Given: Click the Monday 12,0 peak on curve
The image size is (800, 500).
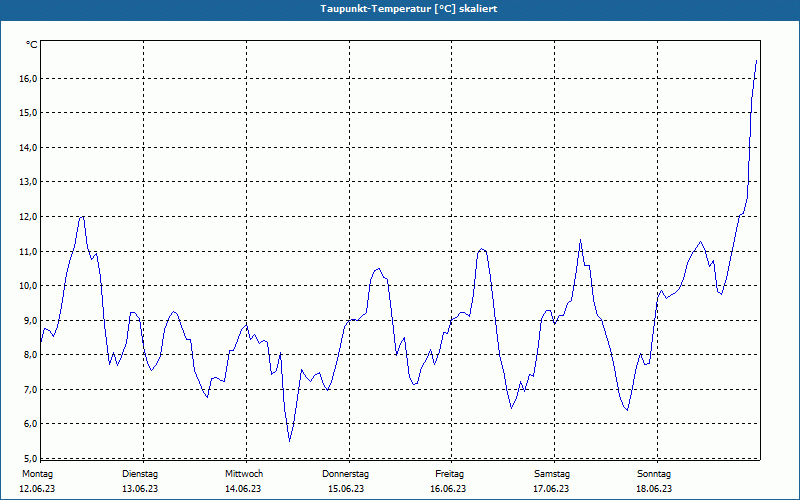Looking at the screenshot, I should (x=82, y=217).
